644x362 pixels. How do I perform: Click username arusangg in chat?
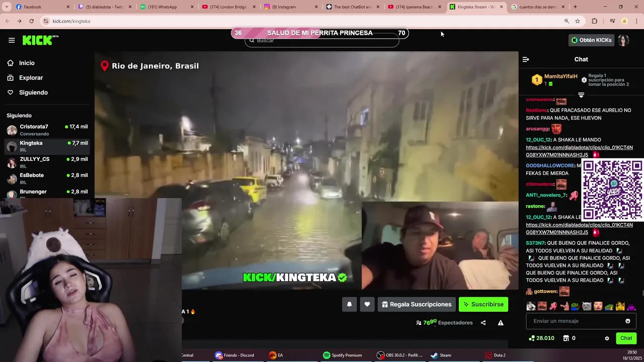(x=537, y=129)
